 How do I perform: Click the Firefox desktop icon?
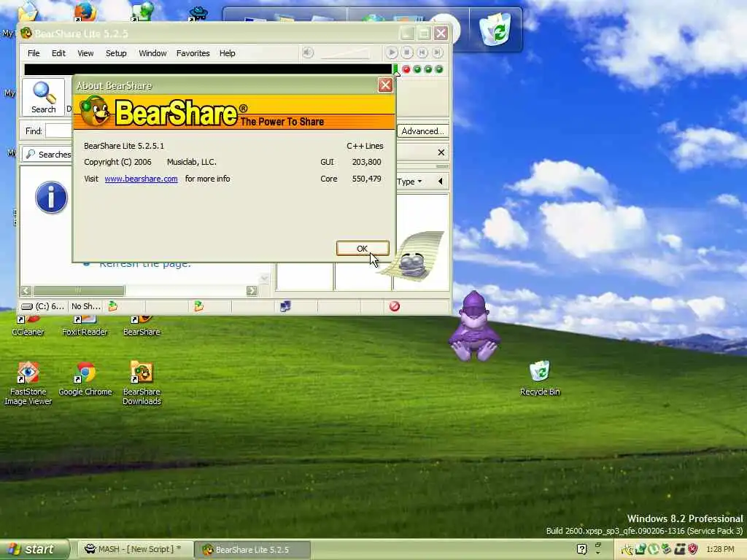tap(85, 12)
